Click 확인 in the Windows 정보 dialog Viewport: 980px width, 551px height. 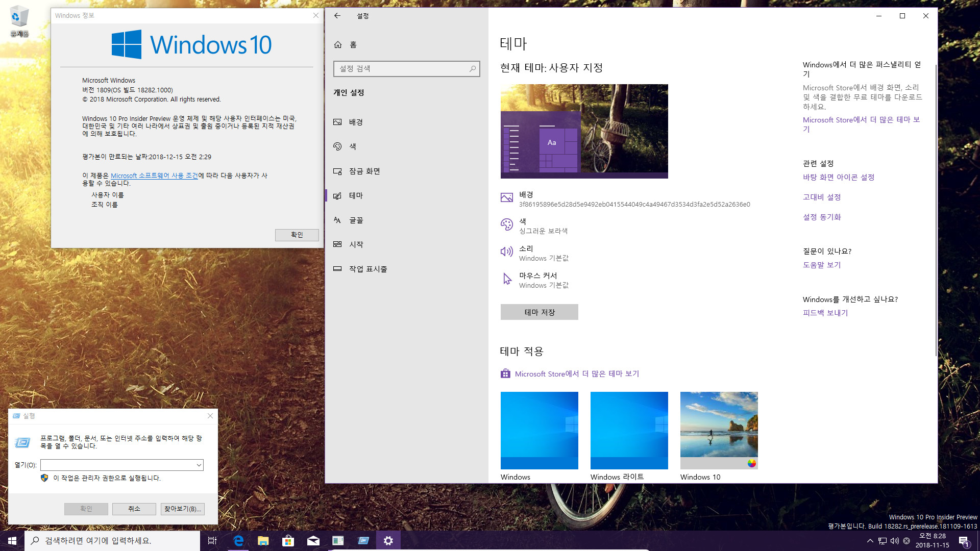[x=297, y=235]
